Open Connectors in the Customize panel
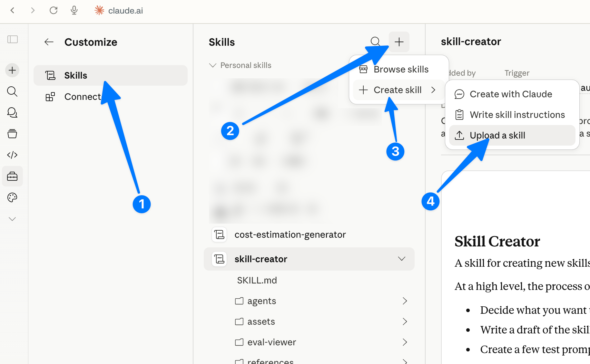The height and width of the screenshot is (364, 590). point(83,96)
